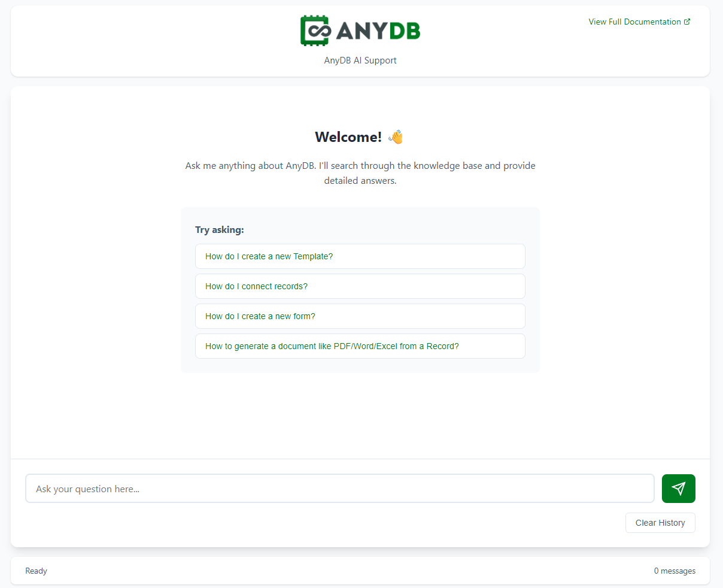The image size is (723, 588).
Task: Click the "AnyDB AI Support" subtitle
Action: coord(360,60)
